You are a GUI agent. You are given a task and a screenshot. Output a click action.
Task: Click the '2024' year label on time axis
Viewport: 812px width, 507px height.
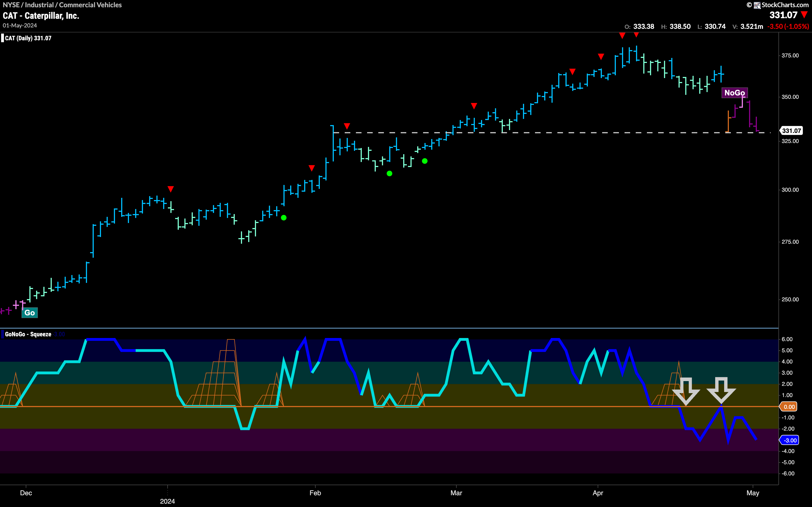167,501
